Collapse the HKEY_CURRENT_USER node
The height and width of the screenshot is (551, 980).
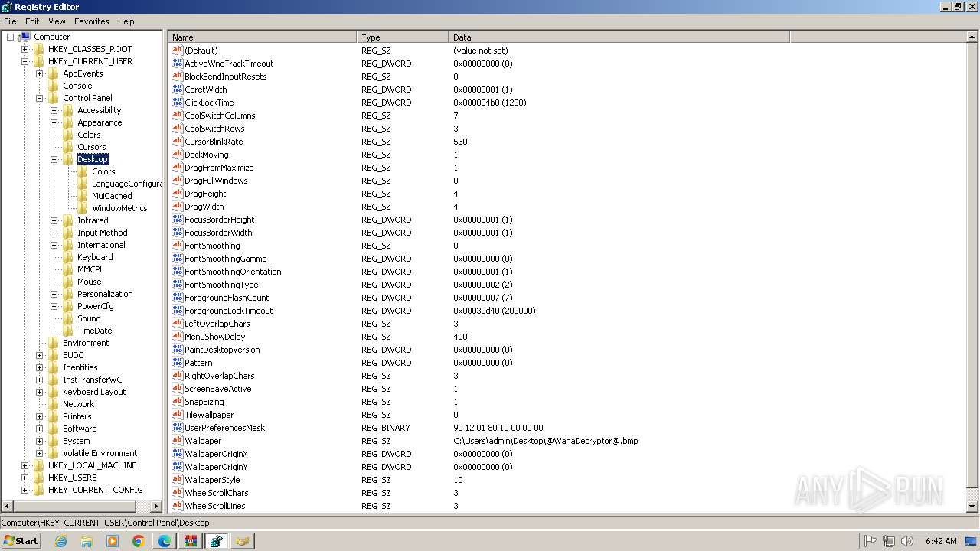24,61
